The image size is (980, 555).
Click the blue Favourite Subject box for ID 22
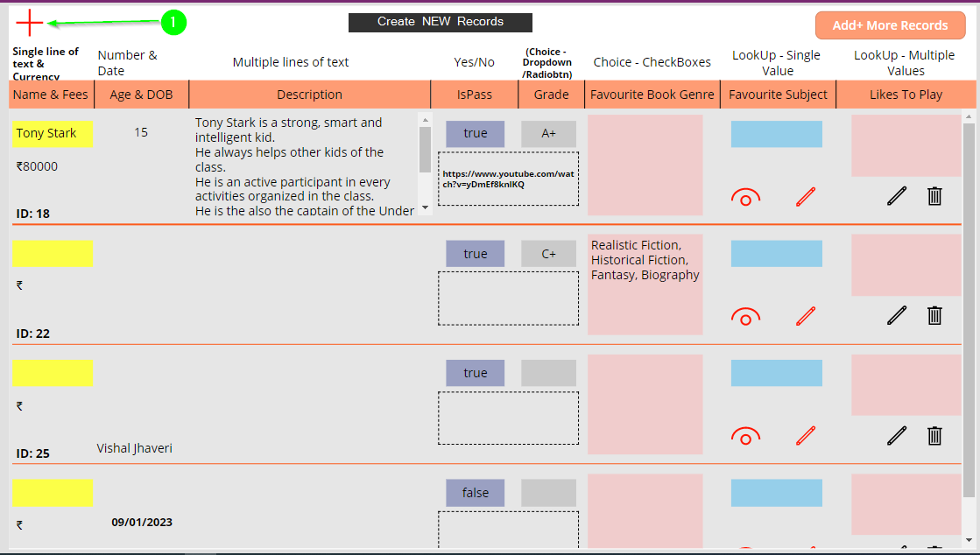click(776, 254)
